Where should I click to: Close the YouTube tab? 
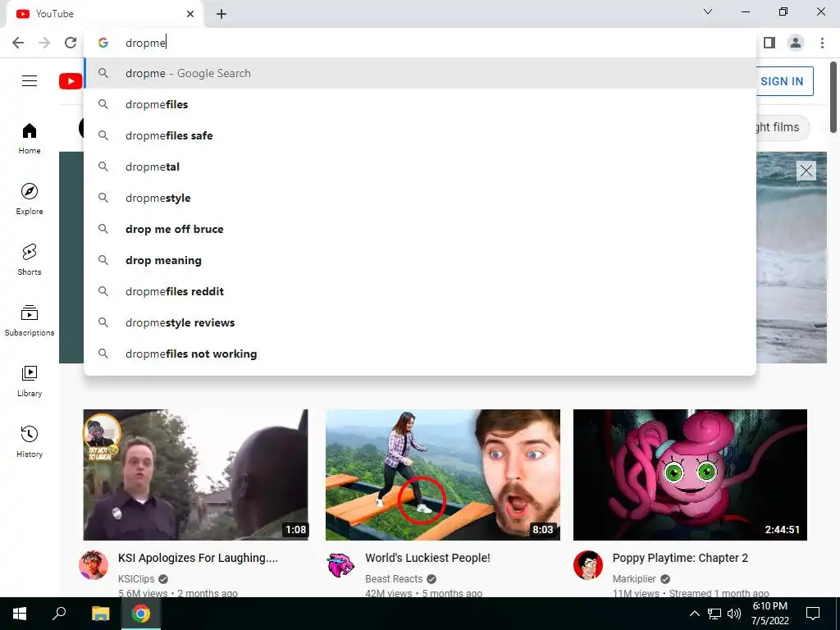click(x=190, y=14)
